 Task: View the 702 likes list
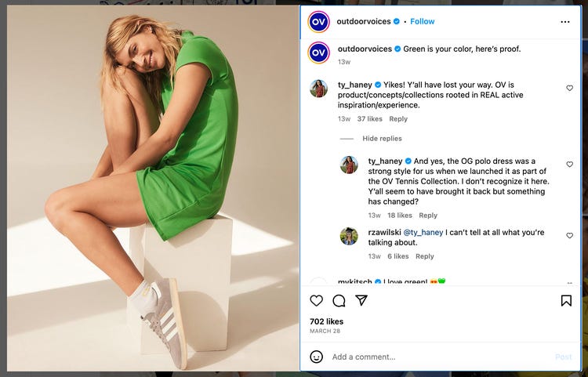326,321
